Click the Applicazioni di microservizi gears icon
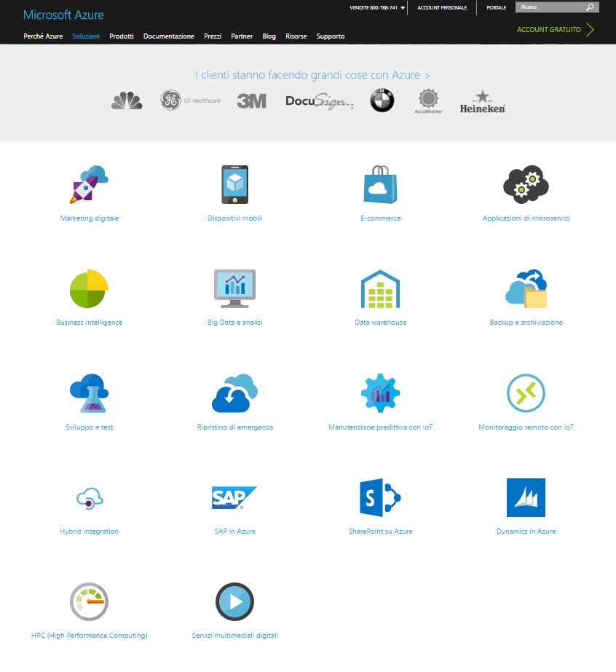 (x=526, y=184)
